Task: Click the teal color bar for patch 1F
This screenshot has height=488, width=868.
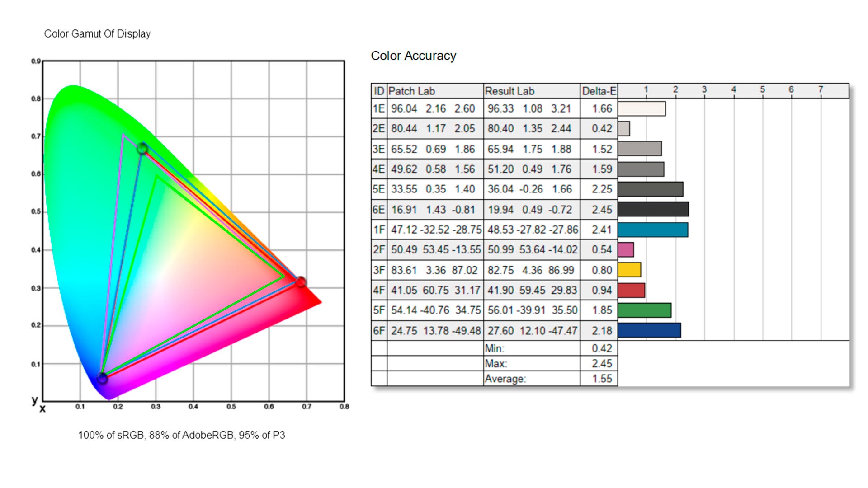Action: 653,230
